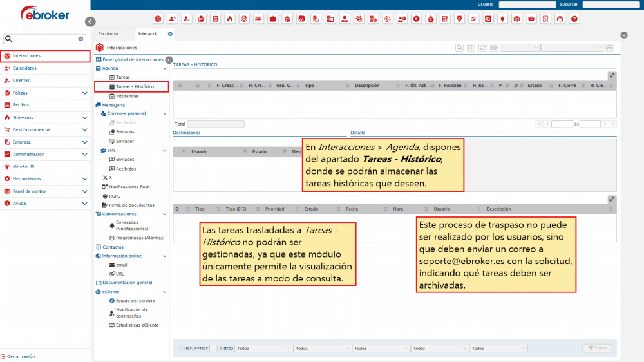
Task: Click the target toolbar icon
Action: coord(244,19)
